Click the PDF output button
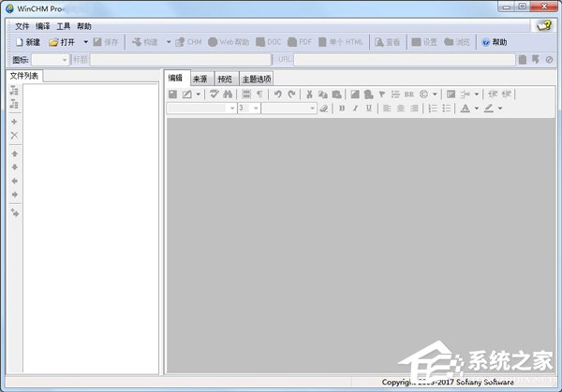 coord(300,42)
